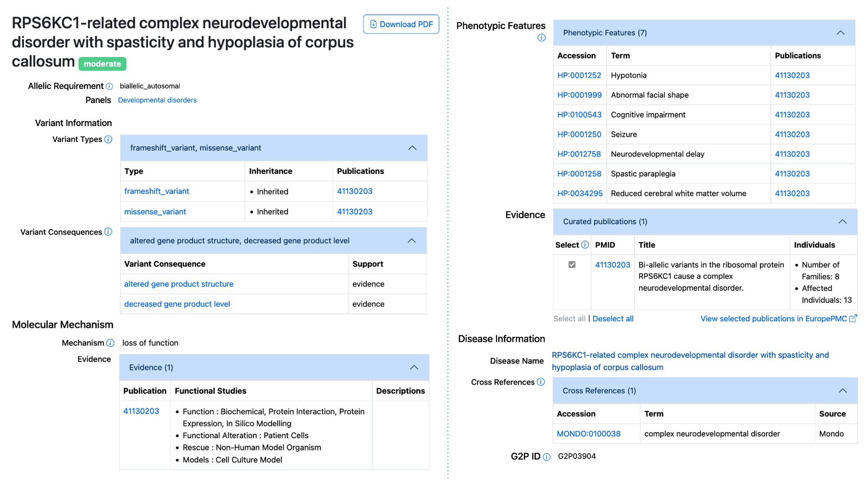Click the Variant Consequences info icon
Viewport: 868px width, 488px height.
pos(108,232)
